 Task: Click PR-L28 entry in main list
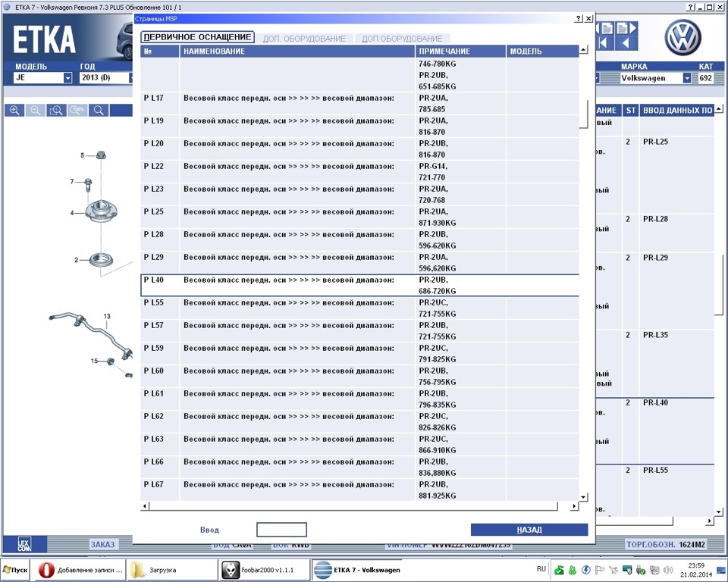coord(655,219)
